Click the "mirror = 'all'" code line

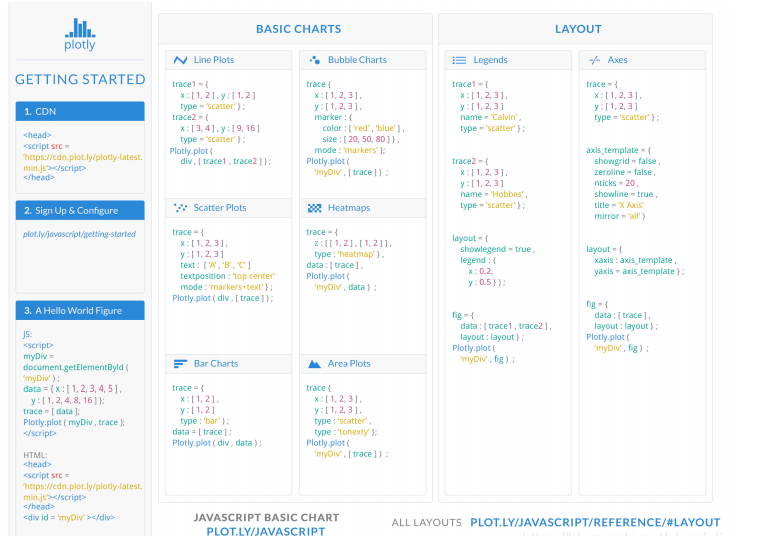click(x=620, y=216)
